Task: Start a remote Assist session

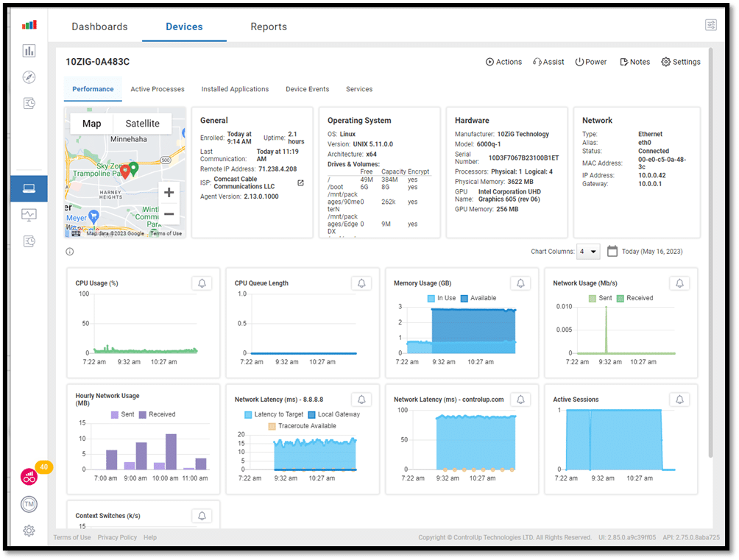Action: [548, 62]
